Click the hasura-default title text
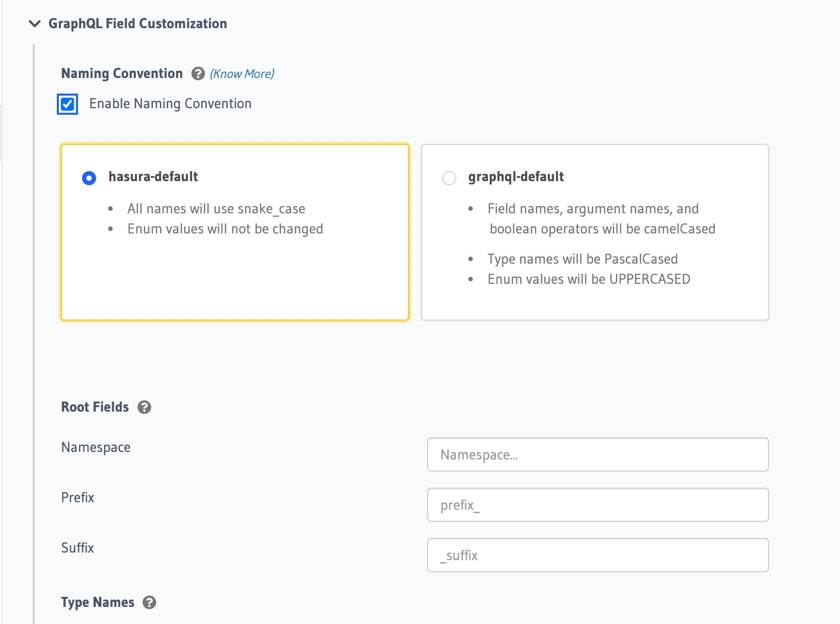The height and width of the screenshot is (624, 840). 153,177
